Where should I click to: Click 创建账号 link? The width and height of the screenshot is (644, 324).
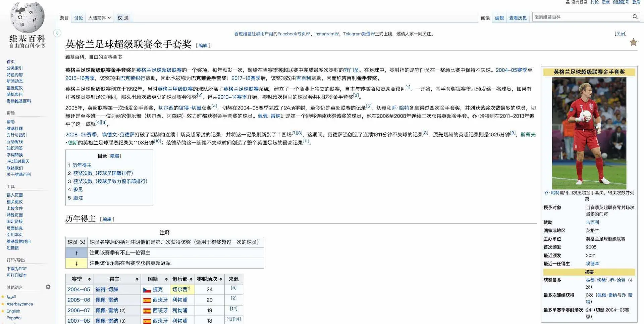click(x=621, y=2)
